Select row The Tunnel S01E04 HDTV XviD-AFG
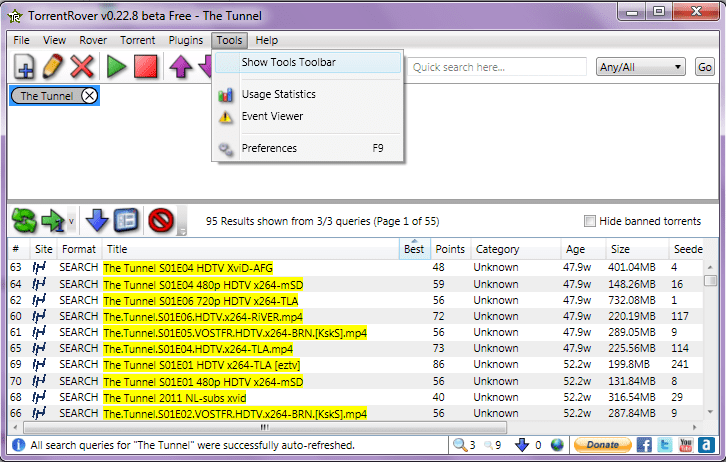Image resolution: width=726 pixels, height=462 pixels. pos(356,268)
